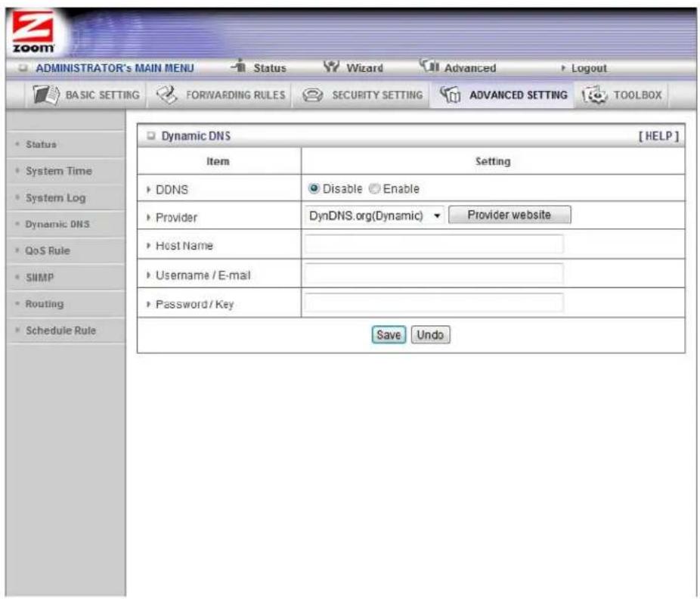Open the Toolbox tab
This screenshot has width=700, height=599.
point(622,95)
